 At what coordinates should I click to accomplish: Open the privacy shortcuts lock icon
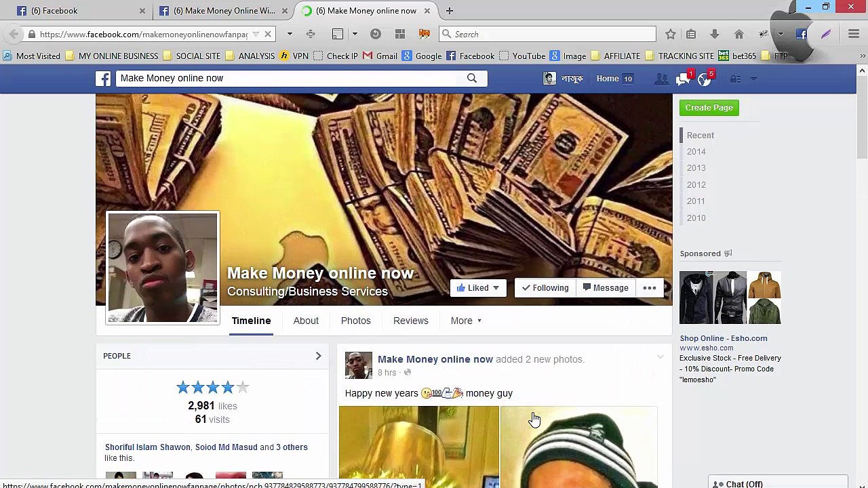[735, 79]
